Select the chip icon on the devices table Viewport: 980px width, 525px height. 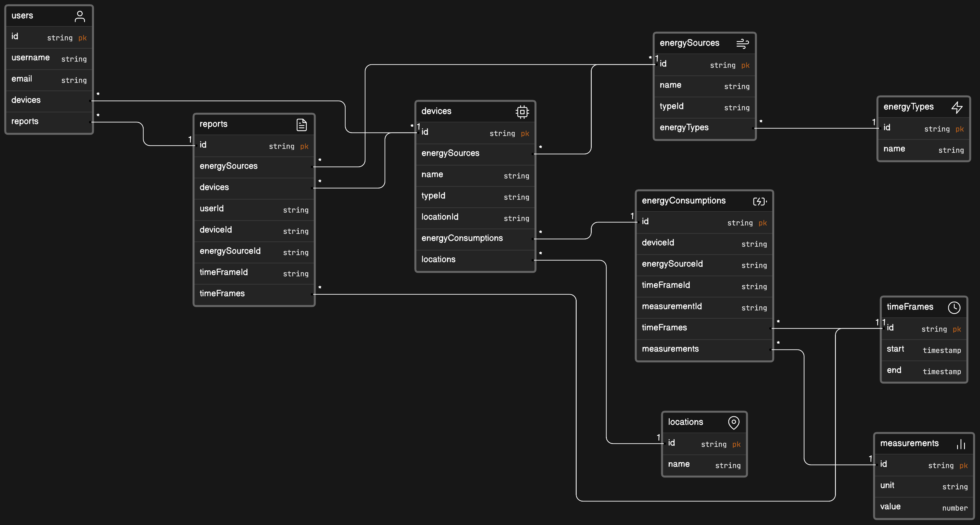[x=522, y=111]
